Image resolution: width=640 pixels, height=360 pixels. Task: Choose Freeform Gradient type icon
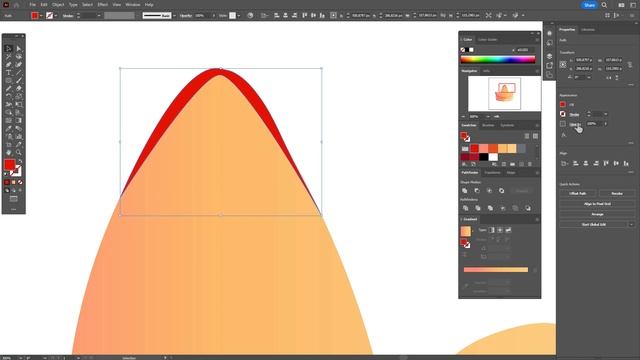pyautogui.click(x=508, y=230)
